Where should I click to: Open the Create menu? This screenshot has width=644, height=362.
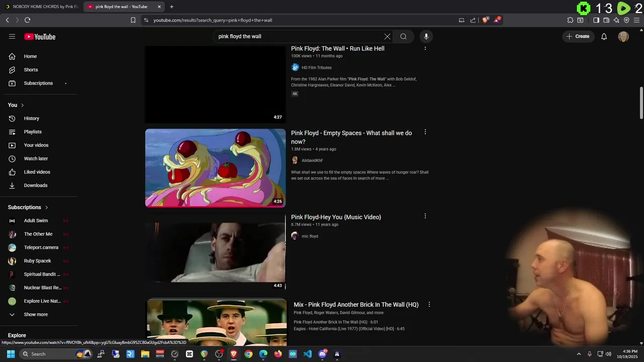578,36
